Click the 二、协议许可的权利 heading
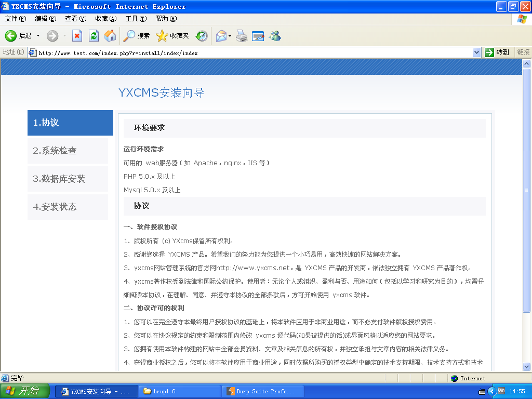The height and width of the screenshot is (399, 532). pyautogui.click(x=154, y=308)
